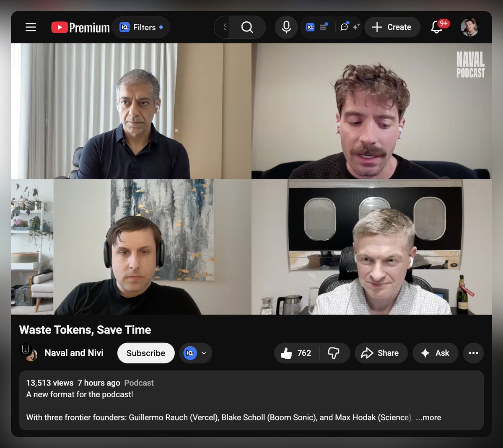
Task: Open notifications bell
Action: coord(437,27)
